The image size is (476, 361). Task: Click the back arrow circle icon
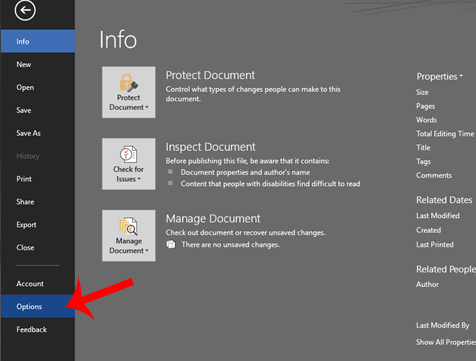(25, 10)
